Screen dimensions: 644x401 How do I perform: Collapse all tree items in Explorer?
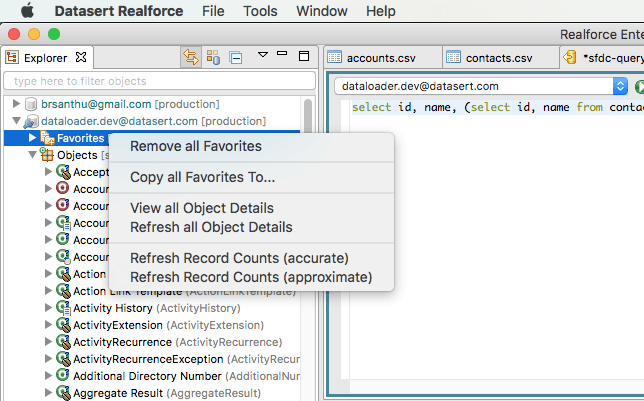point(236,58)
